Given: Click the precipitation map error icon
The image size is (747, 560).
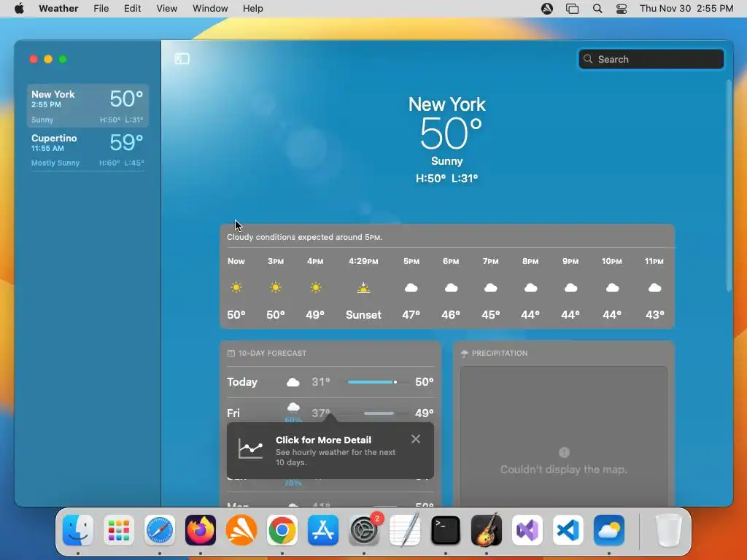Looking at the screenshot, I should (x=564, y=452).
